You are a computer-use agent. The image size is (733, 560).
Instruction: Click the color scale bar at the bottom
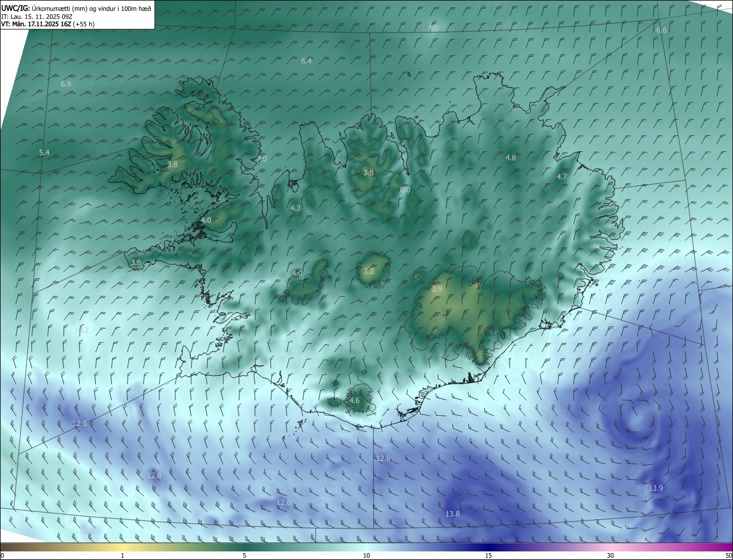tap(366, 547)
